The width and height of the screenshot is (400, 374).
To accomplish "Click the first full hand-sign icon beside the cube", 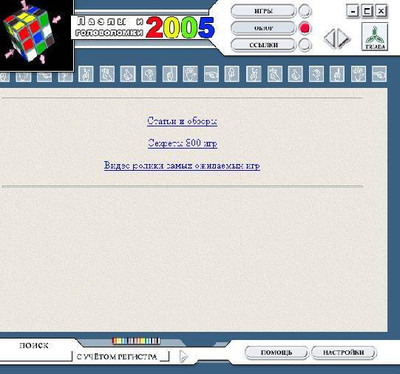I will 86,74.
